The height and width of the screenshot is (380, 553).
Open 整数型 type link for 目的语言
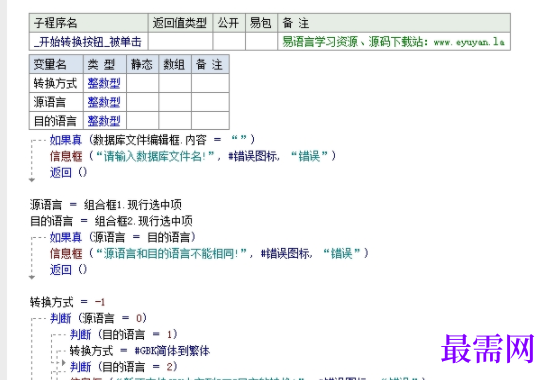coord(104,121)
